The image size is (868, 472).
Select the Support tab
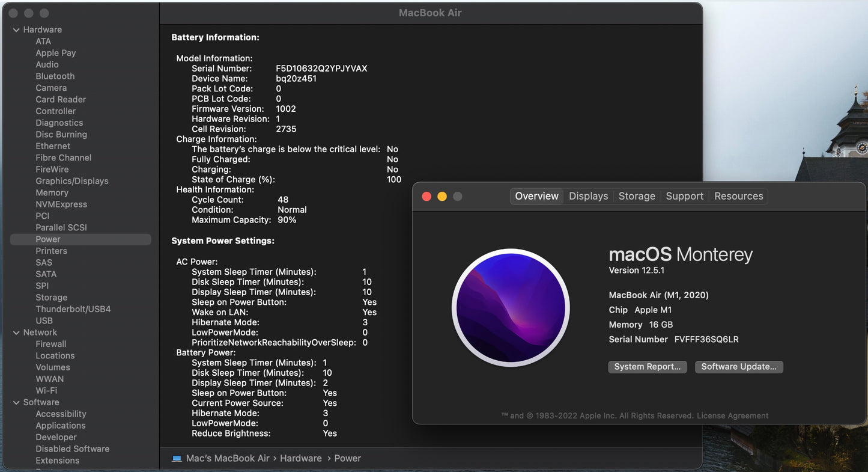(684, 196)
